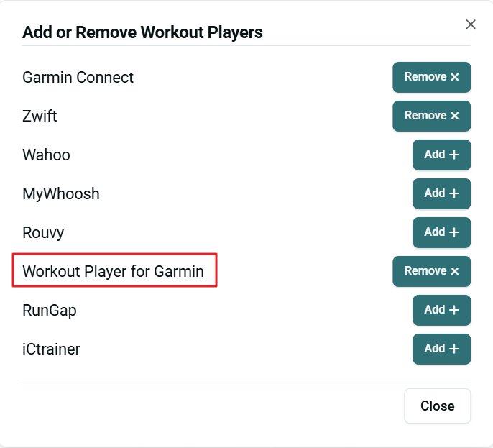
Task: Click the X icon on Garmin Connect's Remove button
Action: point(455,77)
